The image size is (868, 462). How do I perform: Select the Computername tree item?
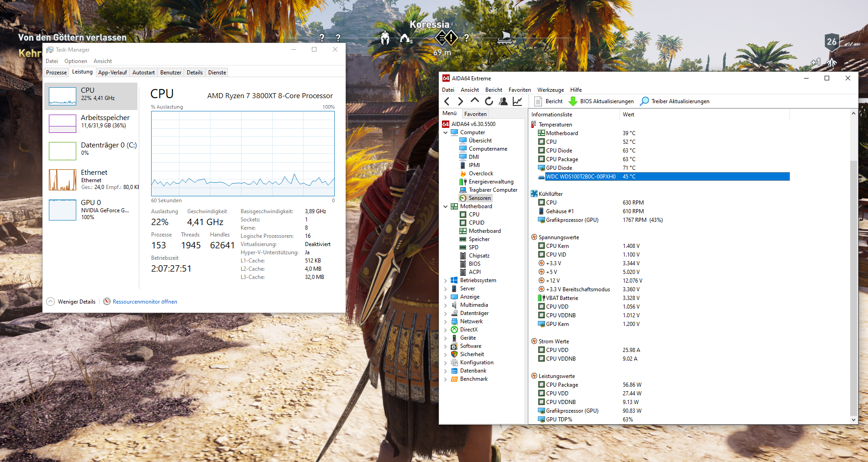coord(483,149)
